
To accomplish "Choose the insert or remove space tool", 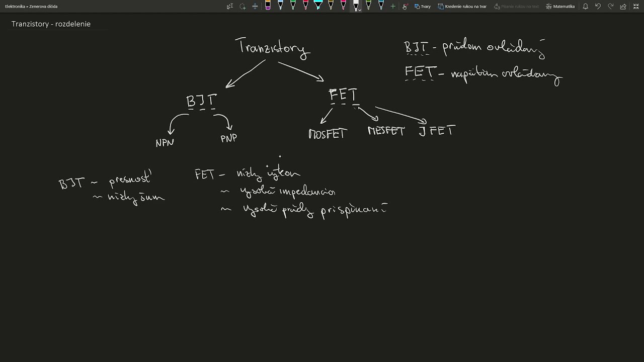I will [255, 7].
